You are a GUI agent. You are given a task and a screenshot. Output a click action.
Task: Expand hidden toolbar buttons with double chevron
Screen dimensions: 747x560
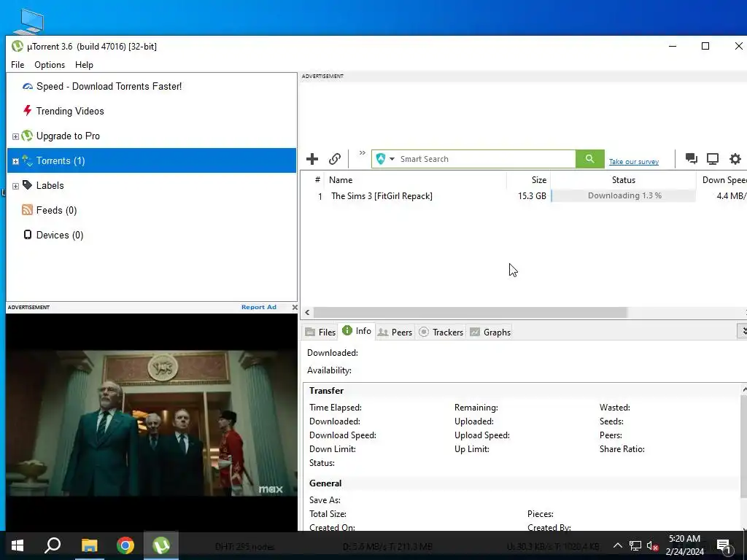pyautogui.click(x=363, y=153)
